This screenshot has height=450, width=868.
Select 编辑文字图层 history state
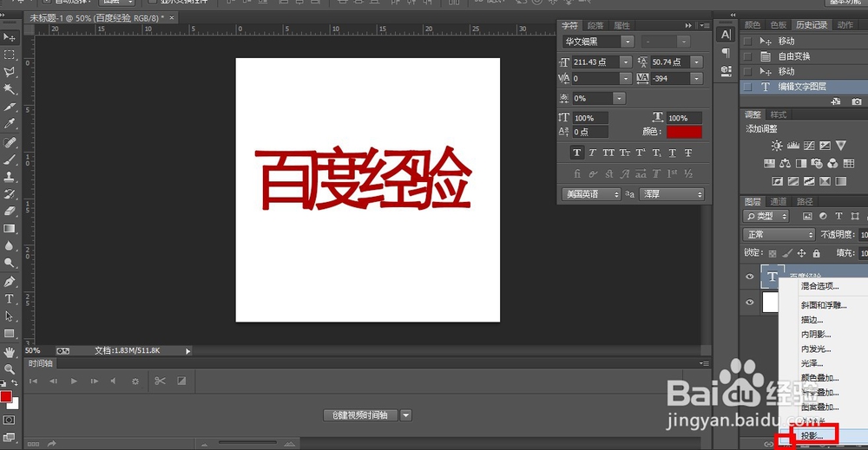point(804,86)
